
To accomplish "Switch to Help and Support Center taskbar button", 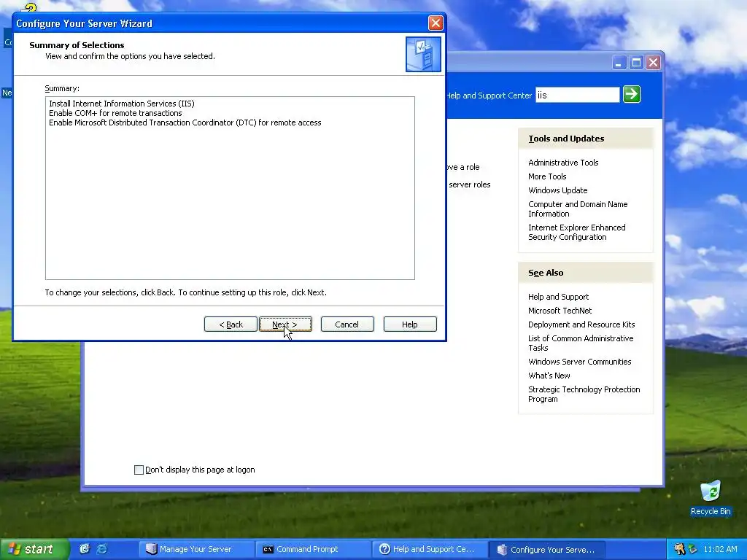I will coord(430,549).
